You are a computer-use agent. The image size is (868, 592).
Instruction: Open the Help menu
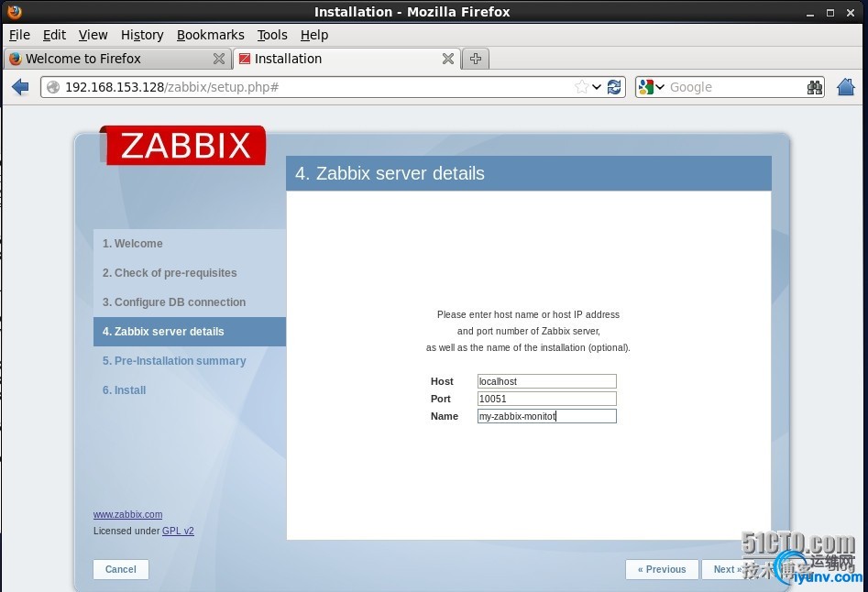pyautogui.click(x=314, y=35)
